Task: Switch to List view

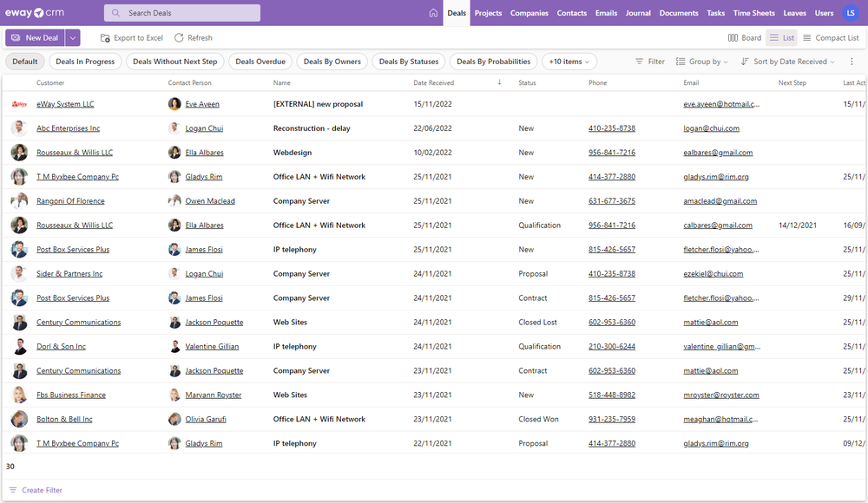Action: click(x=782, y=37)
